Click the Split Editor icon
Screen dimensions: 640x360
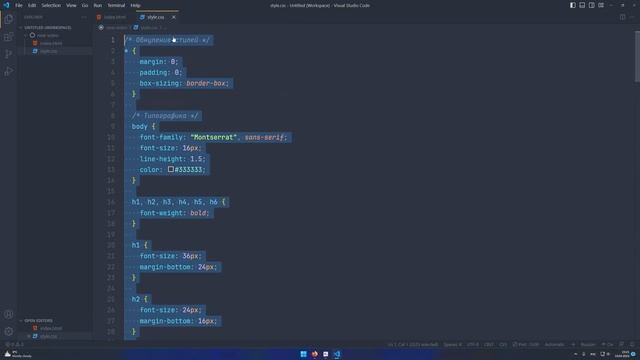(x=622, y=17)
